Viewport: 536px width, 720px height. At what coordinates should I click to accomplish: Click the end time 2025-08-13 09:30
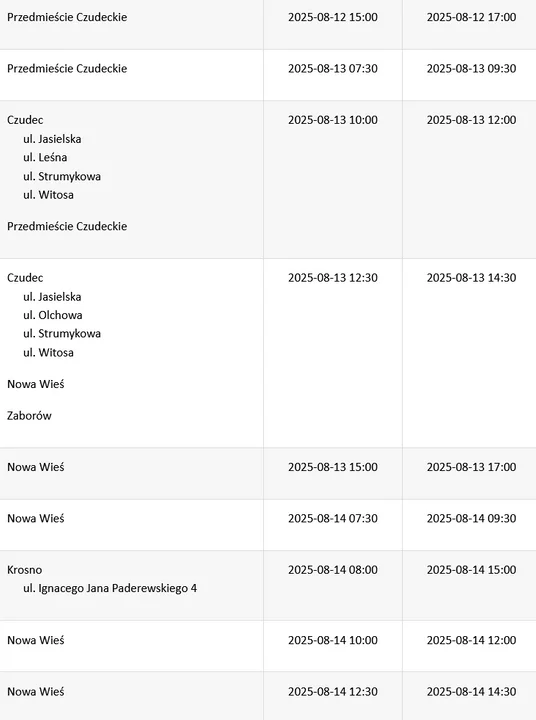(471, 69)
